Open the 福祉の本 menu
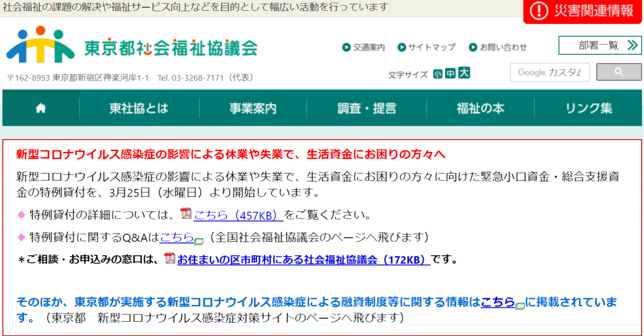Viewport: 644px width, 336px height. pos(480,108)
